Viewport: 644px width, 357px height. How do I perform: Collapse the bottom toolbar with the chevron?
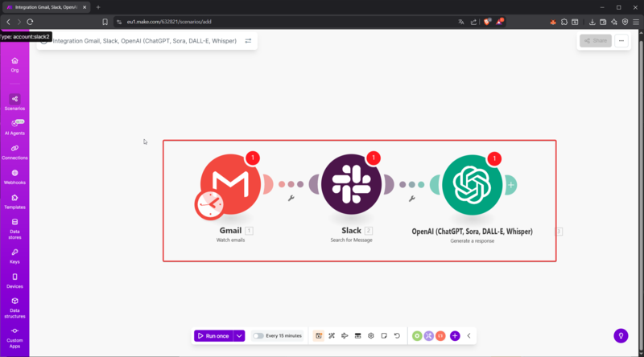click(469, 335)
